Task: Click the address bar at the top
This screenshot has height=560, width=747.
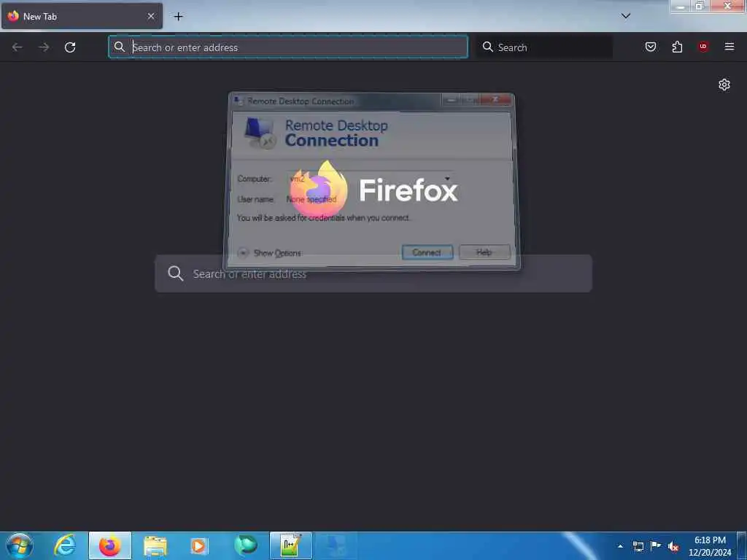Action: click(288, 47)
